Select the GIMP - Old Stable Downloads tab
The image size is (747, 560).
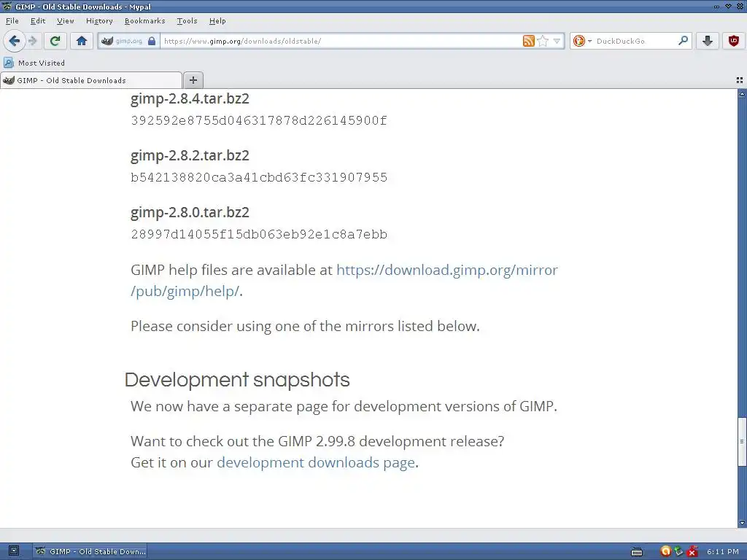91,80
